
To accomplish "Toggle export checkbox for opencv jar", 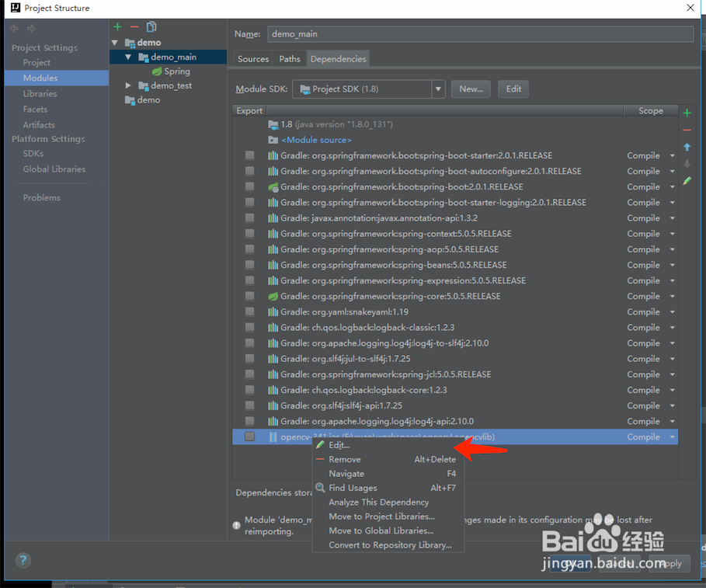I will 249,437.
